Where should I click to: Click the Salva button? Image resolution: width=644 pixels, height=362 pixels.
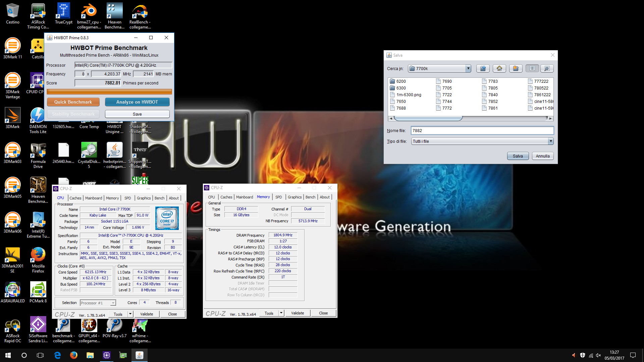(x=518, y=156)
